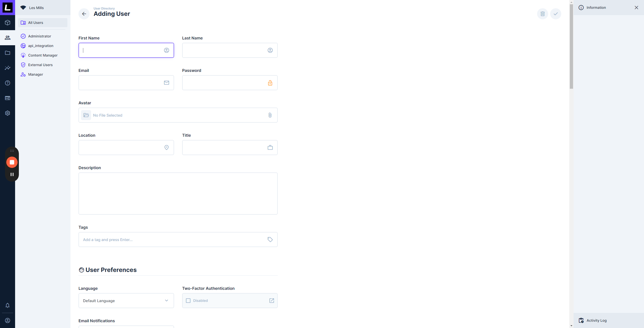Screen dimensions: 644x328
Task: Click the Location pin icon
Action: point(167,148)
